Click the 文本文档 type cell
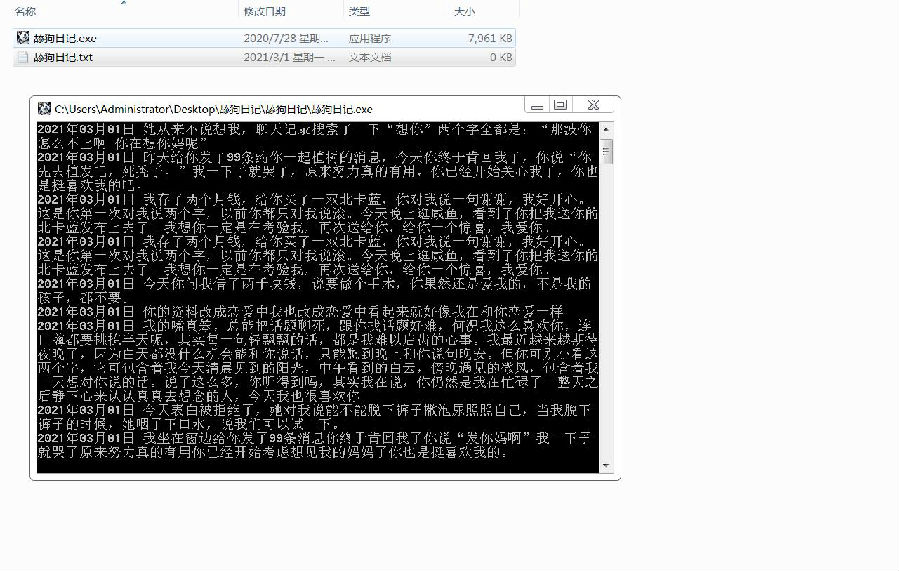Viewport: 899px width, 571px height. pyautogui.click(x=370, y=57)
